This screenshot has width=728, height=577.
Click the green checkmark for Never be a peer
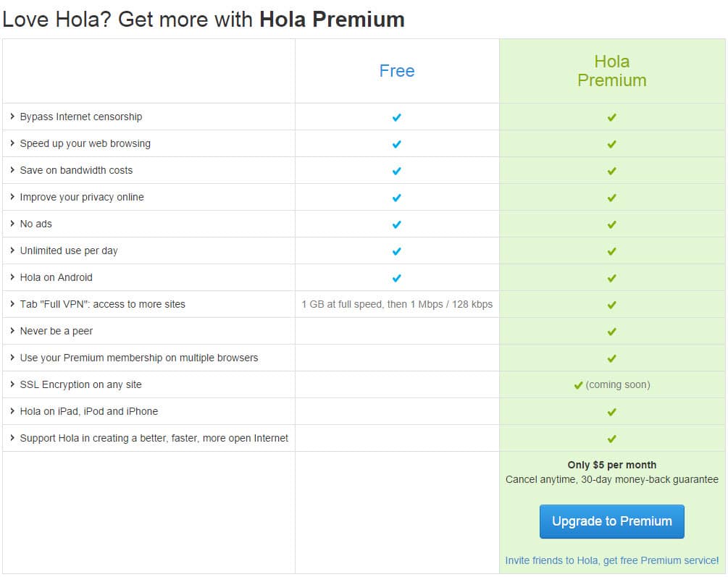612,332
